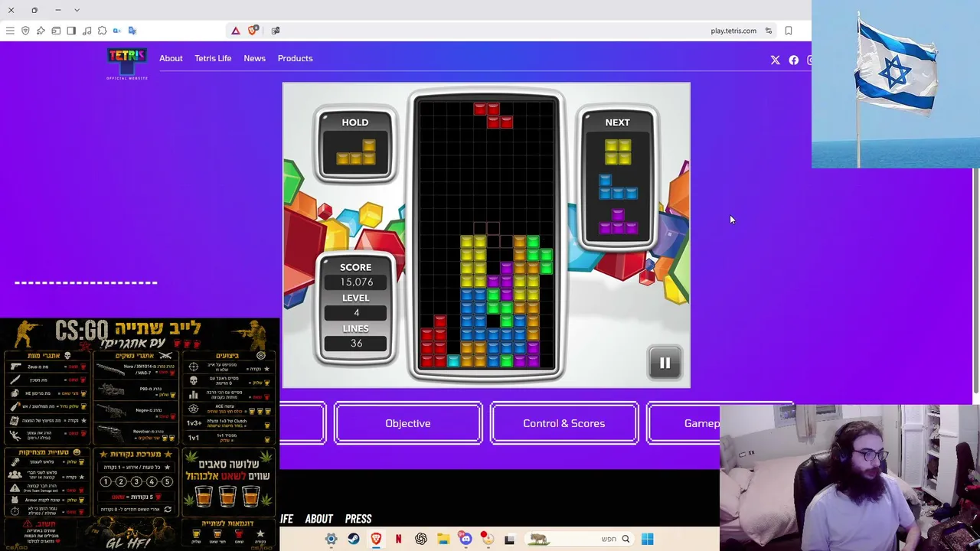Click the blue extension icon beside Translate

click(117, 31)
